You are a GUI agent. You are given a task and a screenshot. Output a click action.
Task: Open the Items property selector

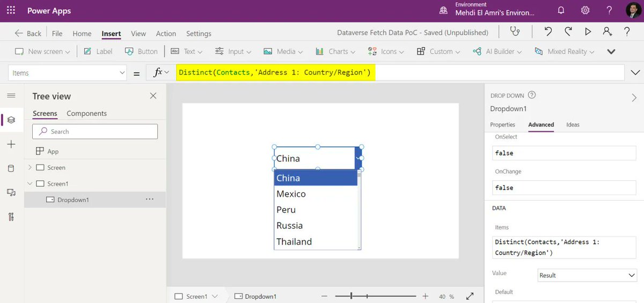(x=68, y=73)
